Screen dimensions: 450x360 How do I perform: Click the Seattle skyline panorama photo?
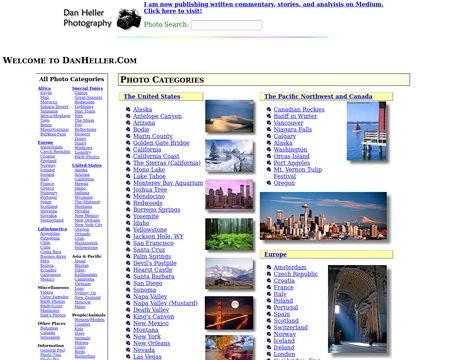click(323, 216)
